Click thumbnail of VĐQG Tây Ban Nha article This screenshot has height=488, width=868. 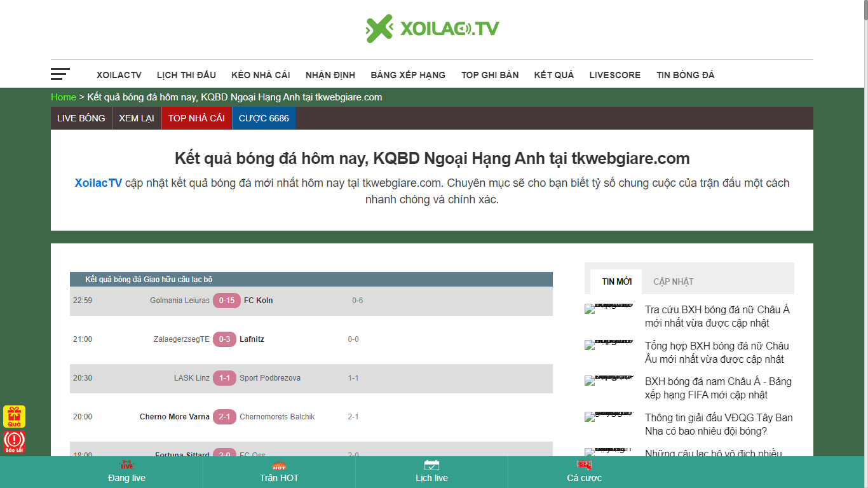point(609,416)
